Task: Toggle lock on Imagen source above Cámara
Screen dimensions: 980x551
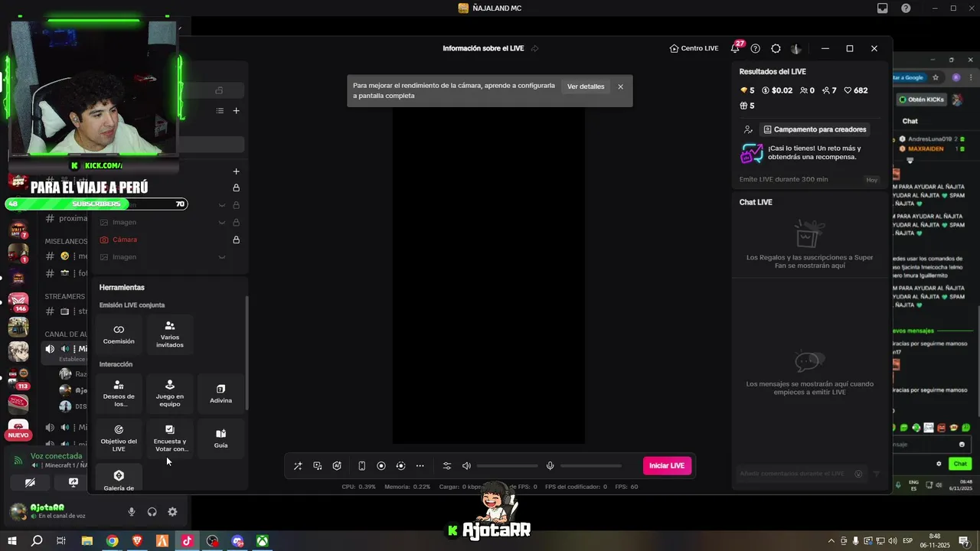Action: [x=236, y=223]
